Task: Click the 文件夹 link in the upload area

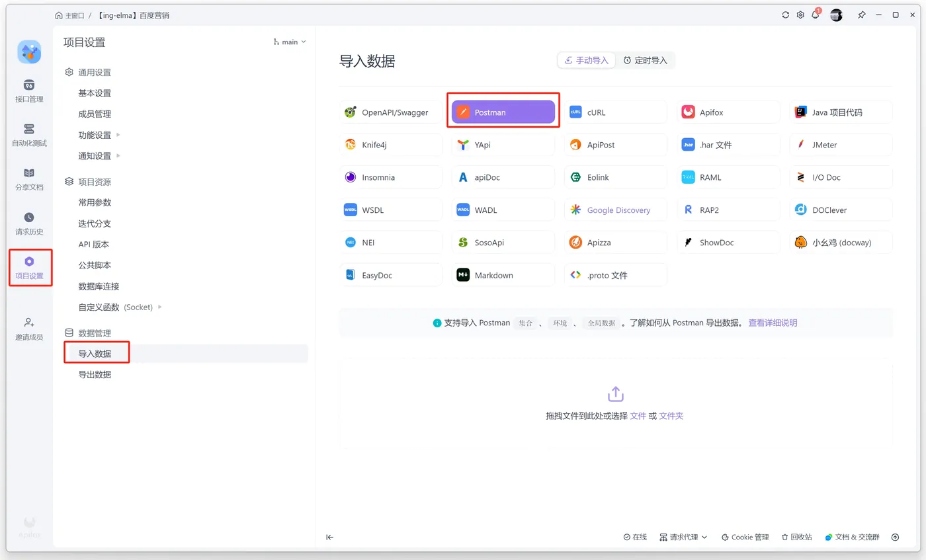Action: coord(671,416)
